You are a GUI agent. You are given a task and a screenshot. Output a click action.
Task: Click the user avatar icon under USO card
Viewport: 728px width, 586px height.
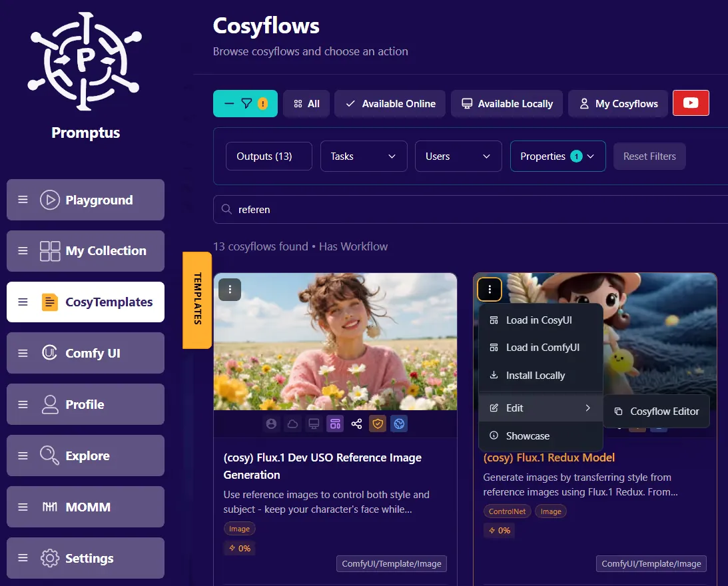271,424
